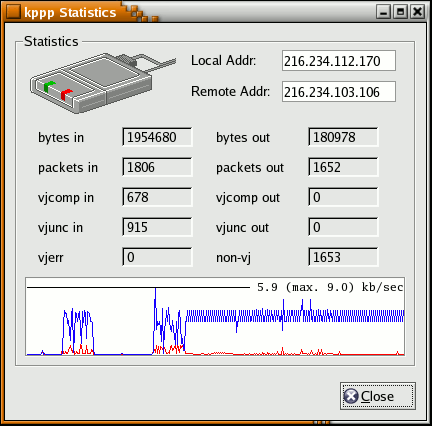Screen dimensions: 432x426
Task: Click the packets in value 1806
Action: coord(157,167)
